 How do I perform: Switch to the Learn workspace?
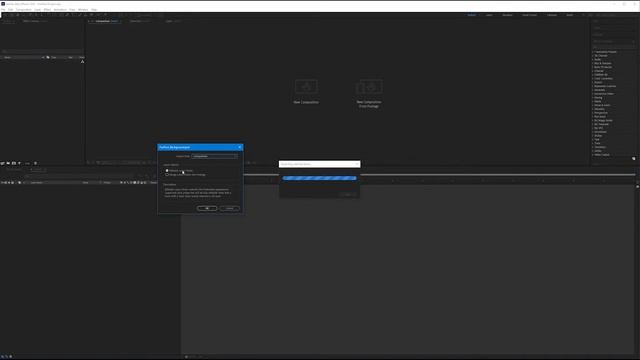coord(489,15)
